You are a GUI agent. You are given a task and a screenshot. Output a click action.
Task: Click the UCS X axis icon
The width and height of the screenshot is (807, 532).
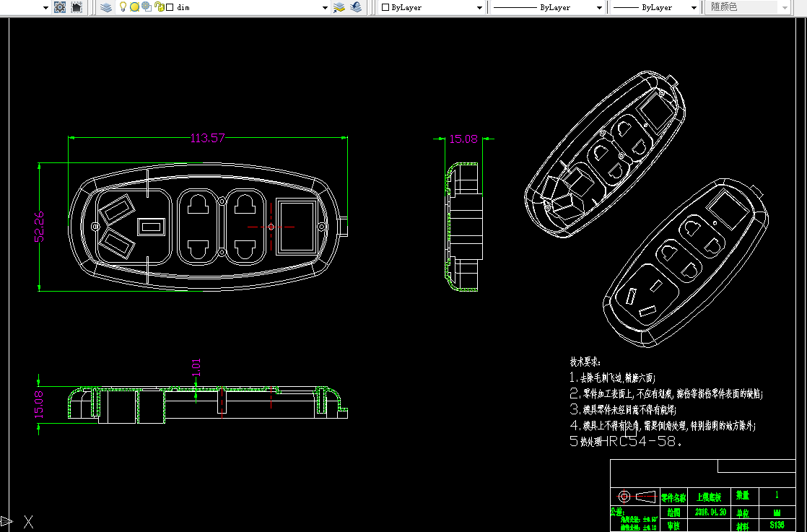[x=28, y=522]
